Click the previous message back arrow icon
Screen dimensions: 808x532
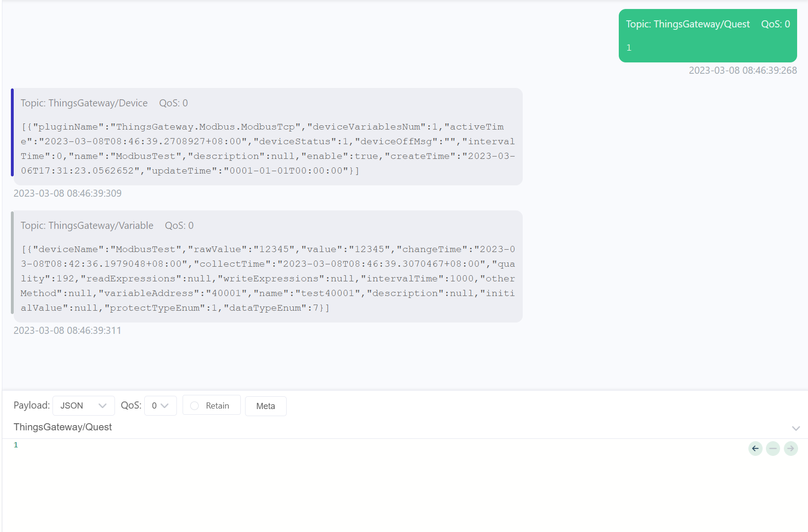coord(755,448)
